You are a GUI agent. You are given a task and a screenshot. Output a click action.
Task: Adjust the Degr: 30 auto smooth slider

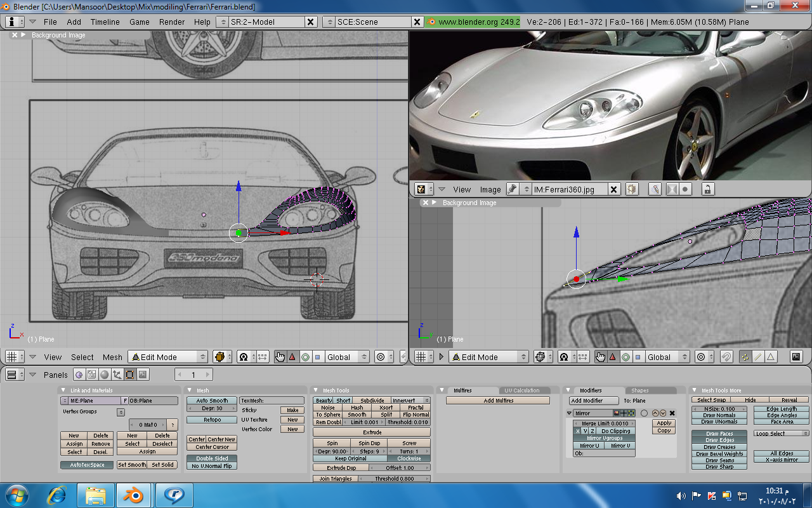(212, 408)
